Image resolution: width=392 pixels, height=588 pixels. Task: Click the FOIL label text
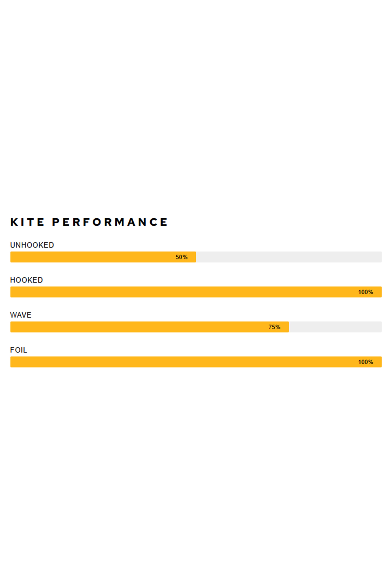point(18,350)
